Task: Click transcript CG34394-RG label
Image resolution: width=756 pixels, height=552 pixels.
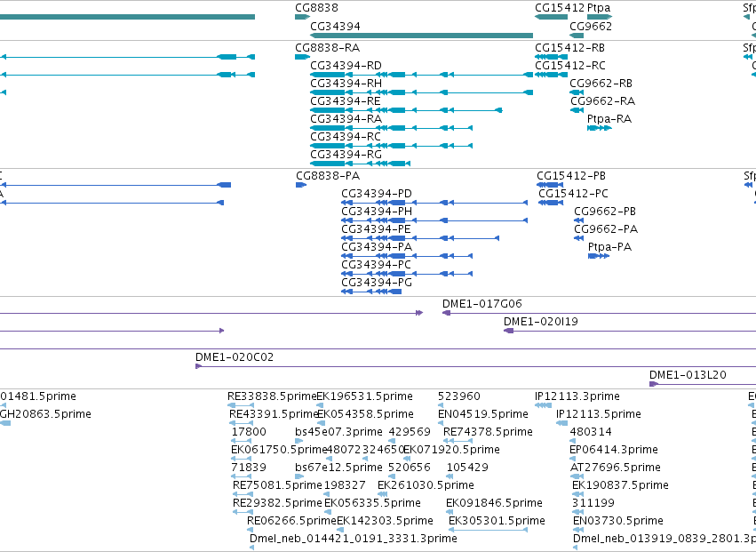Action: 346,155
